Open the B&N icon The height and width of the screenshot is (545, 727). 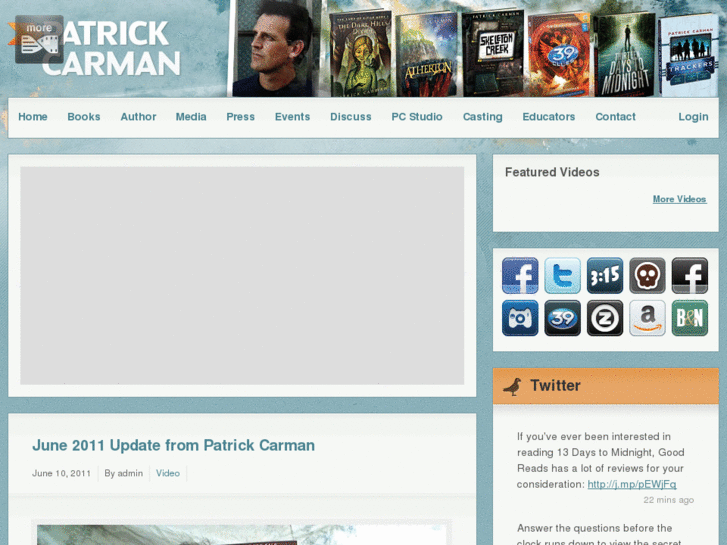point(689,318)
